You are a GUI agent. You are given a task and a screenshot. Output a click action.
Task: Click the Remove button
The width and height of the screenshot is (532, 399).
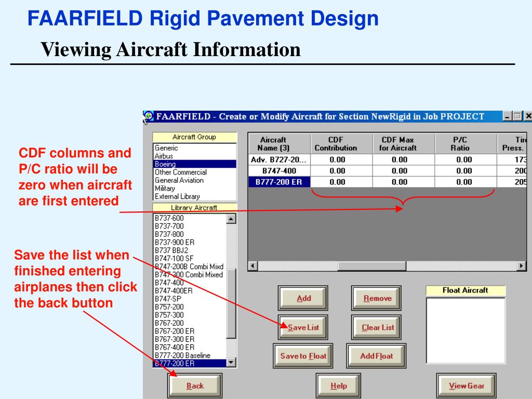coord(377,298)
